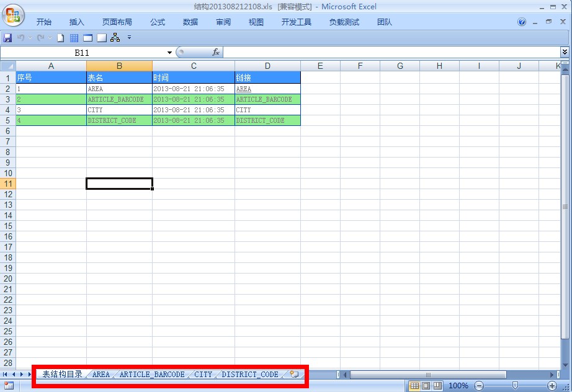Image resolution: width=572 pixels, height=392 pixels.
Task: Open the 开始 ribbon tab
Action: 44,22
